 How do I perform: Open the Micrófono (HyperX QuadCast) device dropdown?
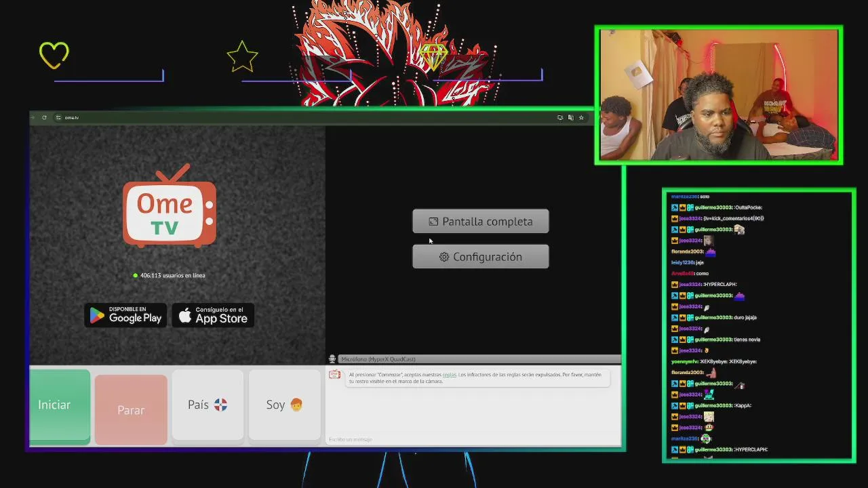click(x=479, y=359)
